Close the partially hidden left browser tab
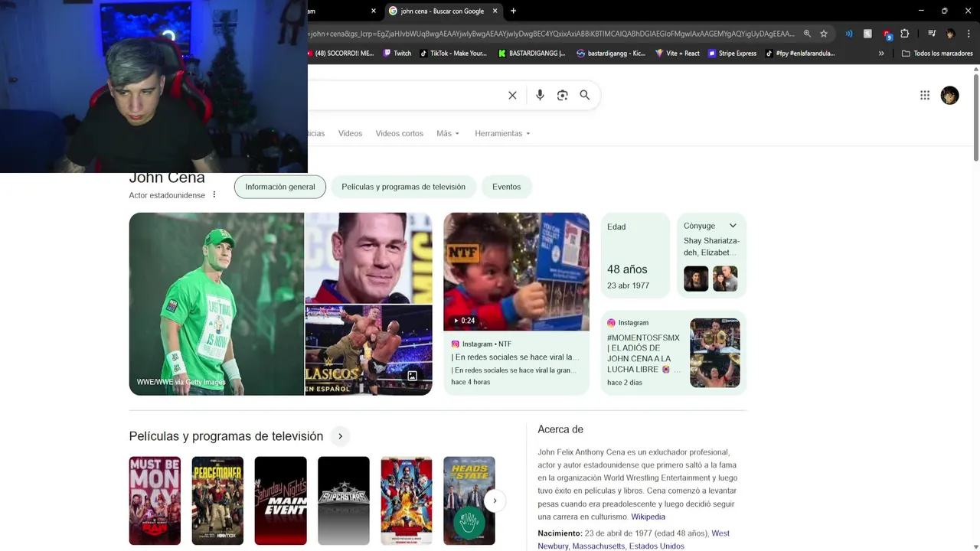The width and height of the screenshot is (980, 551). pyautogui.click(x=374, y=11)
